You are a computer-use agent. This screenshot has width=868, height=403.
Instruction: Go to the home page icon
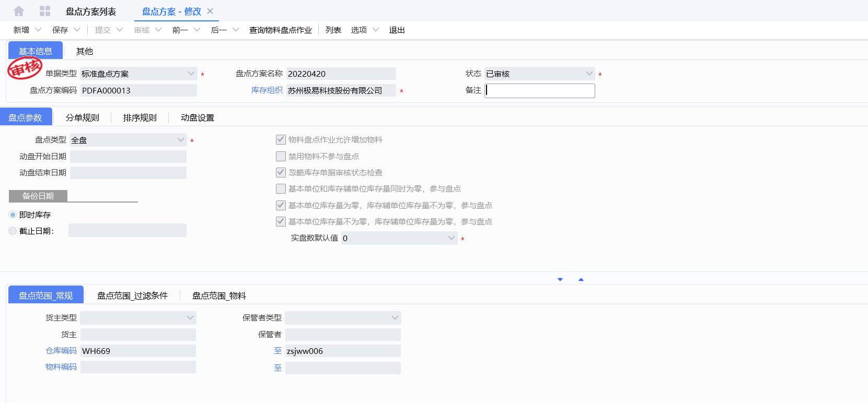pos(19,11)
